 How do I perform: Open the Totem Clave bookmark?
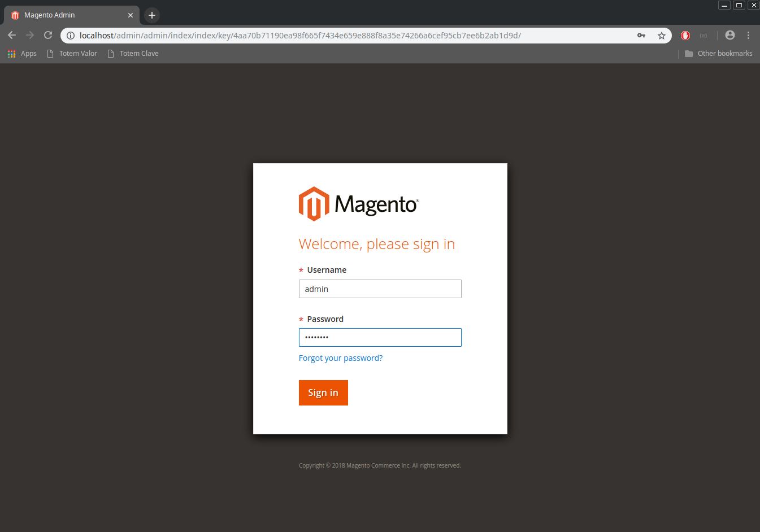pos(133,54)
